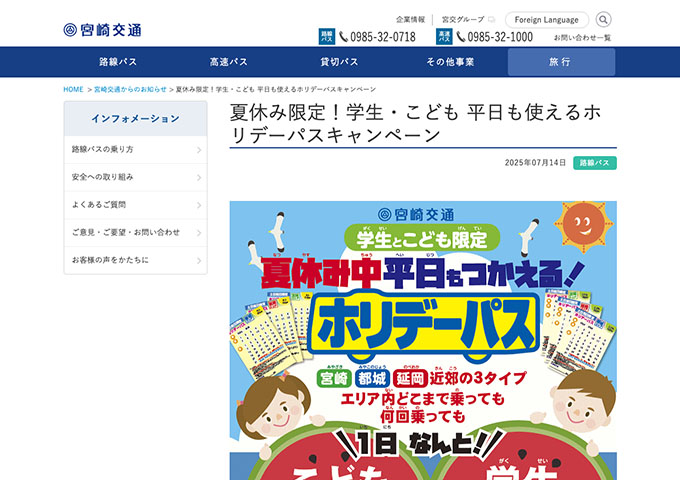Open よくあるご質問 sidebar item
680x480 pixels.
(x=135, y=205)
